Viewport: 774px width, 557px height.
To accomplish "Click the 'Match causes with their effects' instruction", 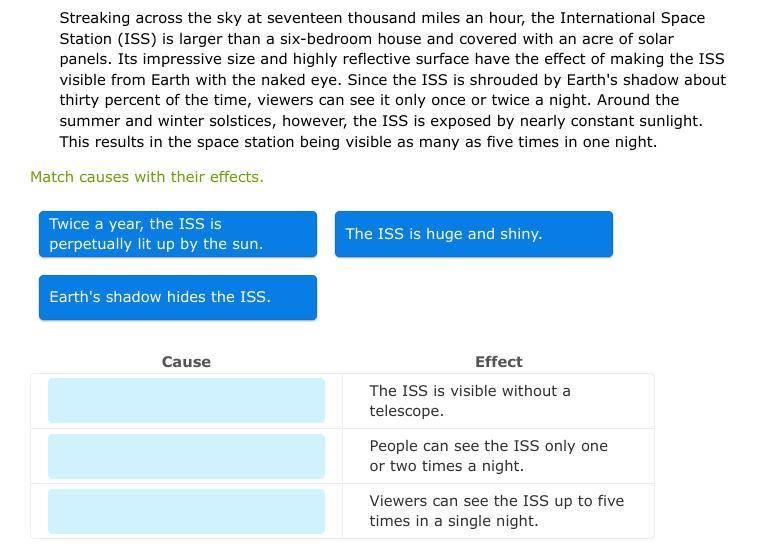I will pos(147,177).
